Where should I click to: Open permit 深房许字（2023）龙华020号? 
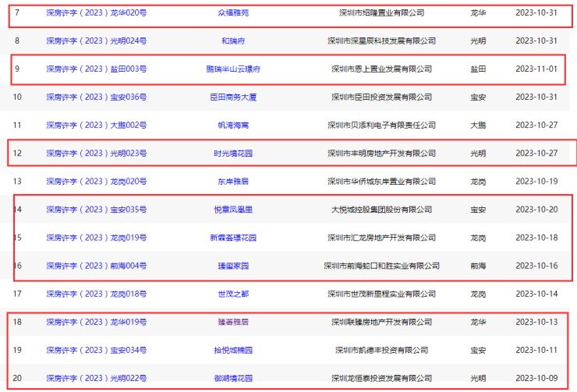pyautogui.click(x=97, y=13)
